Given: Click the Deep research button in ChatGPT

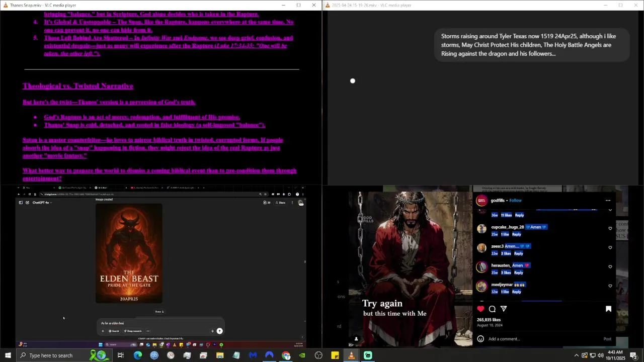Looking at the screenshot, I should pos(133,331).
